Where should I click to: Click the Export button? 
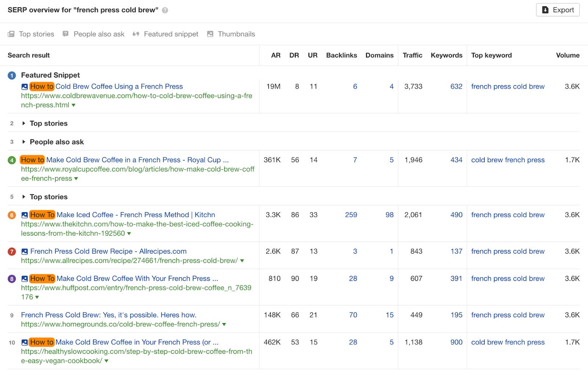[557, 10]
